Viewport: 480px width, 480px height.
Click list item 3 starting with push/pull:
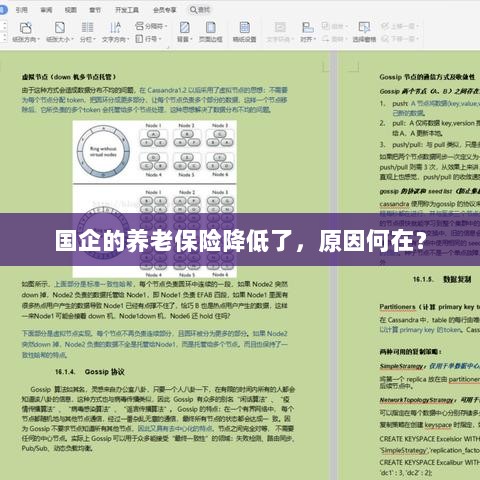tap(430, 145)
